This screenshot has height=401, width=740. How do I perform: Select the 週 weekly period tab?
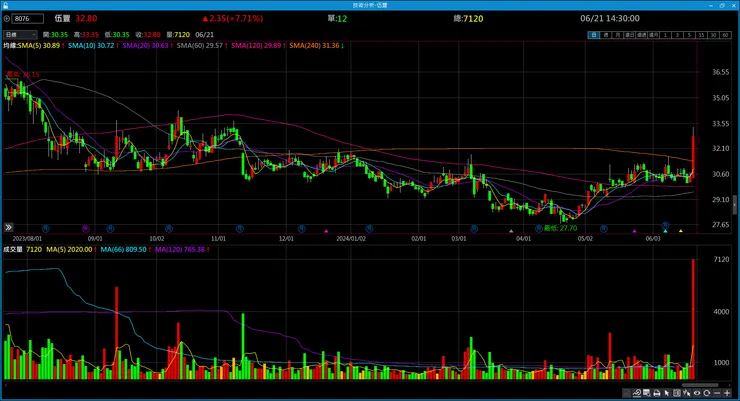(606, 35)
